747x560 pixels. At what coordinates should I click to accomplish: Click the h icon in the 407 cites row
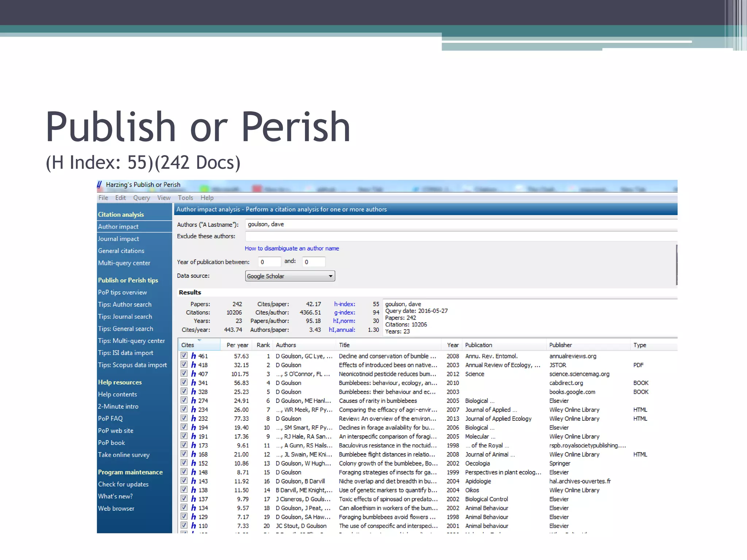point(193,374)
